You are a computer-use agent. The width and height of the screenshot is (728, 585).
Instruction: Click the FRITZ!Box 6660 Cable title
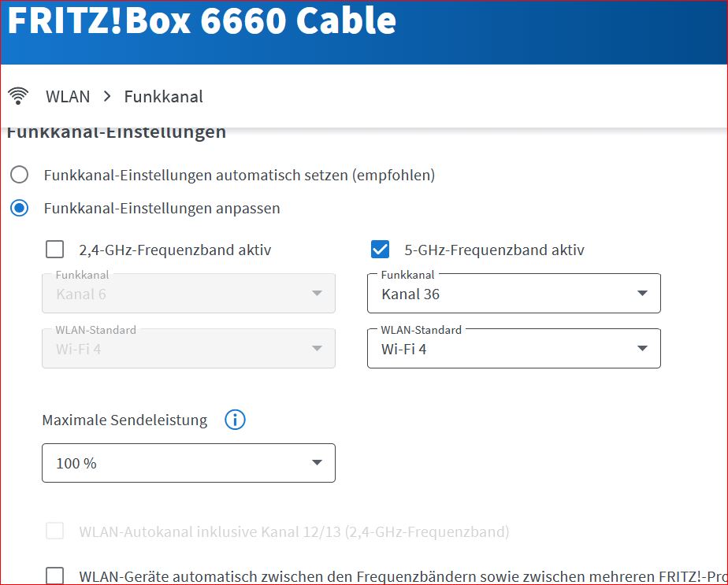click(201, 22)
